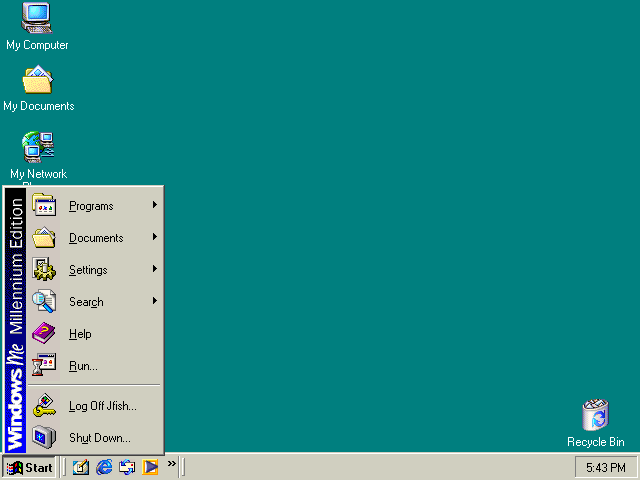Image resolution: width=640 pixels, height=480 pixels.
Task: Launch Internet Explorer from the quick launch bar
Action: click(x=104, y=467)
